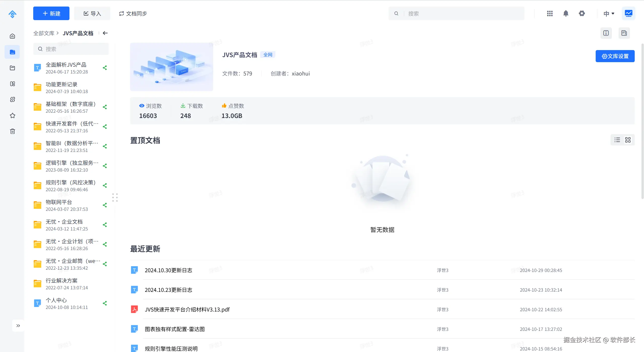Image resolution: width=644 pixels, height=352 pixels.
Task: Click the info icon at top right
Action: pyautogui.click(x=606, y=33)
